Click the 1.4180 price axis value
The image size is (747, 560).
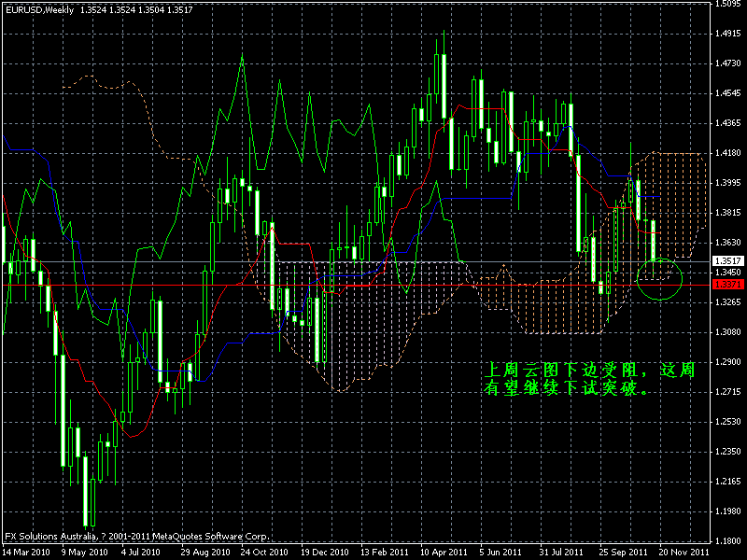click(728, 153)
